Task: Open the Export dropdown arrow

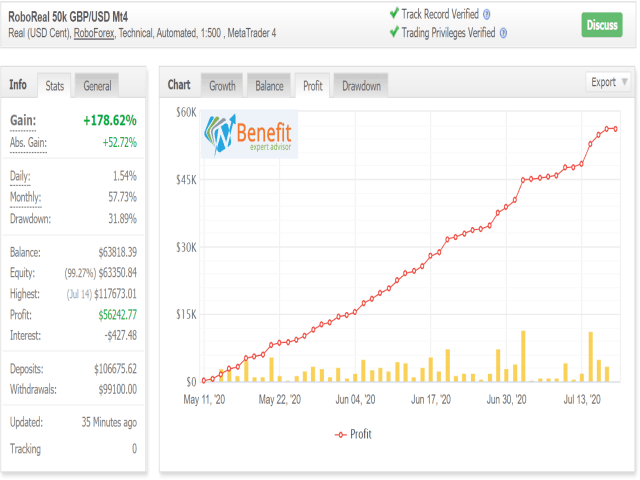Action: click(624, 82)
